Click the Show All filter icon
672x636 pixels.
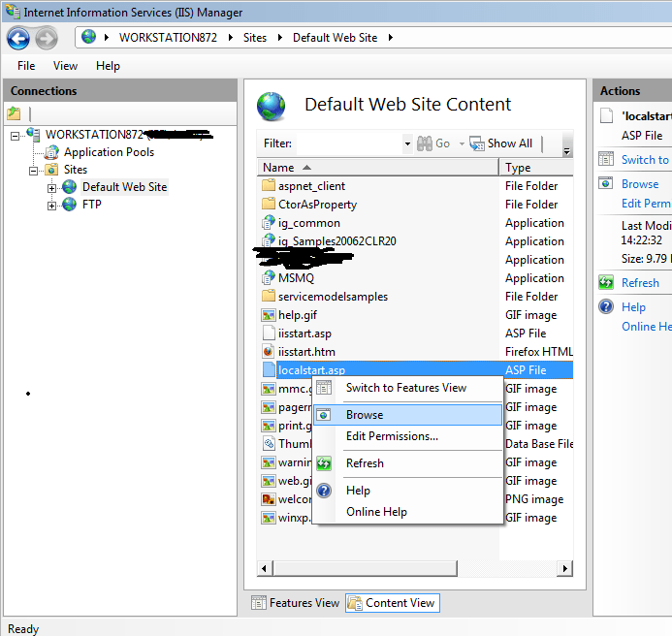[476, 143]
